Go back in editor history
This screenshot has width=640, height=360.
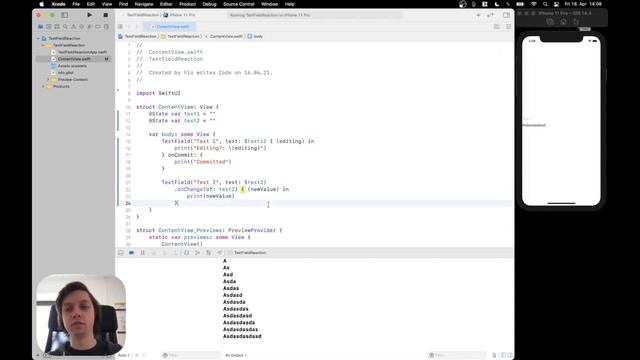(x=129, y=27)
